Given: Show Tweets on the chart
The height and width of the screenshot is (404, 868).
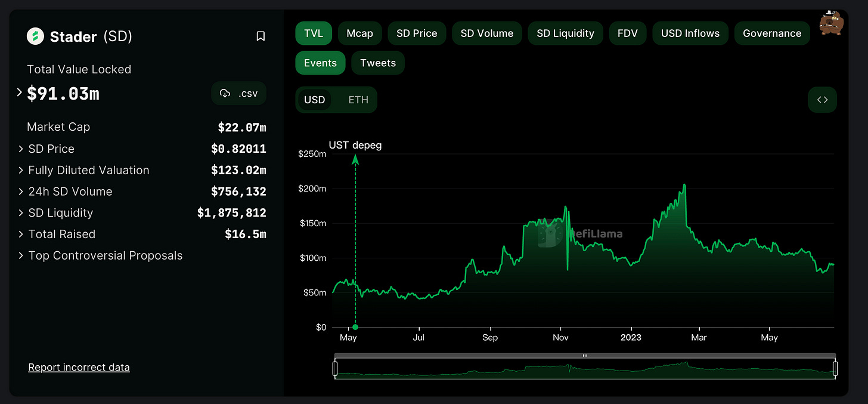Looking at the screenshot, I should 378,63.
